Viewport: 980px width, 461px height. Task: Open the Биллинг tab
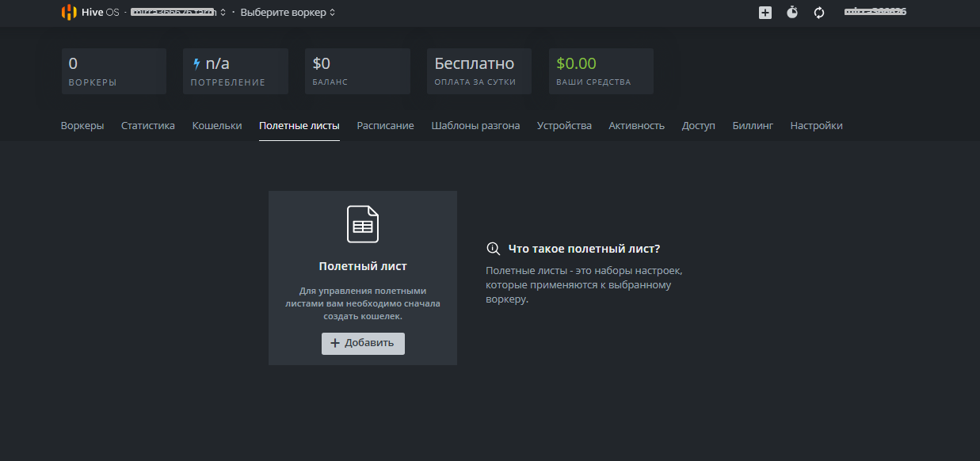[x=753, y=126]
